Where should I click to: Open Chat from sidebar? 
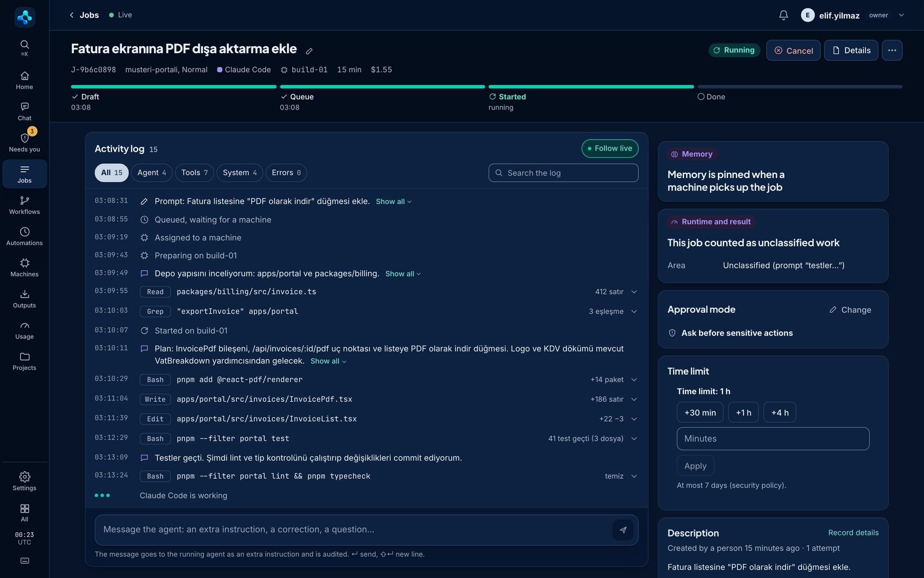click(x=24, y=111)
